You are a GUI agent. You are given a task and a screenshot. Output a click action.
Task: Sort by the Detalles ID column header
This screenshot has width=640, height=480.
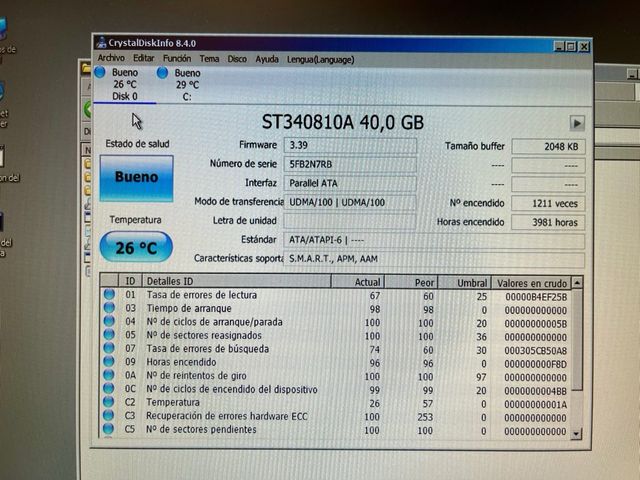point(236,281)
